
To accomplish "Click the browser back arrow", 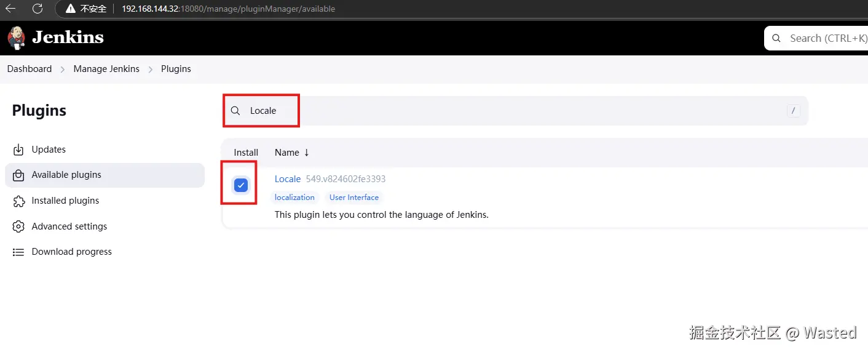I will point(11,9).
